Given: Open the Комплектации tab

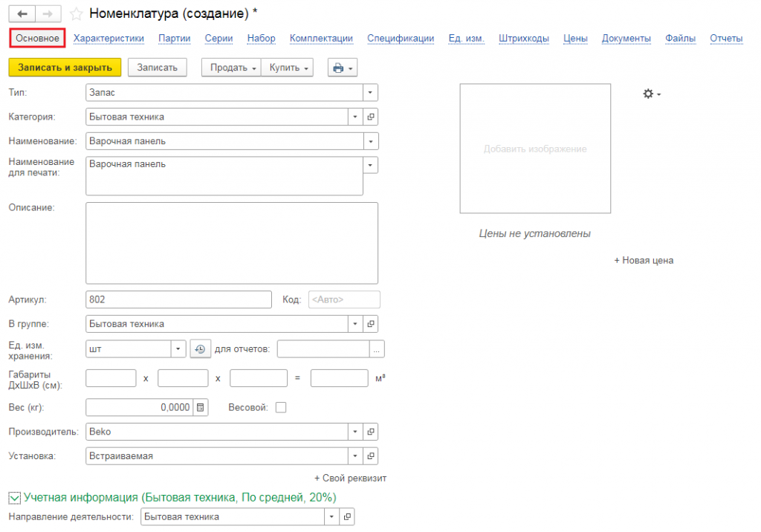Looking at the screenshot, I should tap(321, 39).
